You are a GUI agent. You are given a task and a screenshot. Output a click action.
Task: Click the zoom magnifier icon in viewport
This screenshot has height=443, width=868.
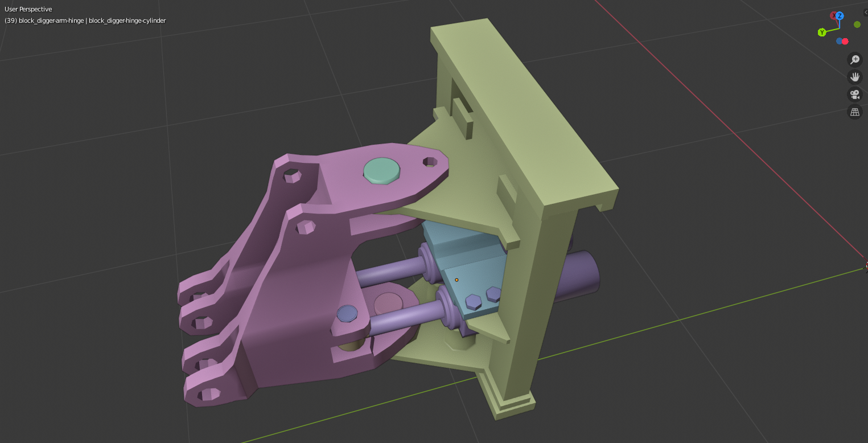coord(854,59)
